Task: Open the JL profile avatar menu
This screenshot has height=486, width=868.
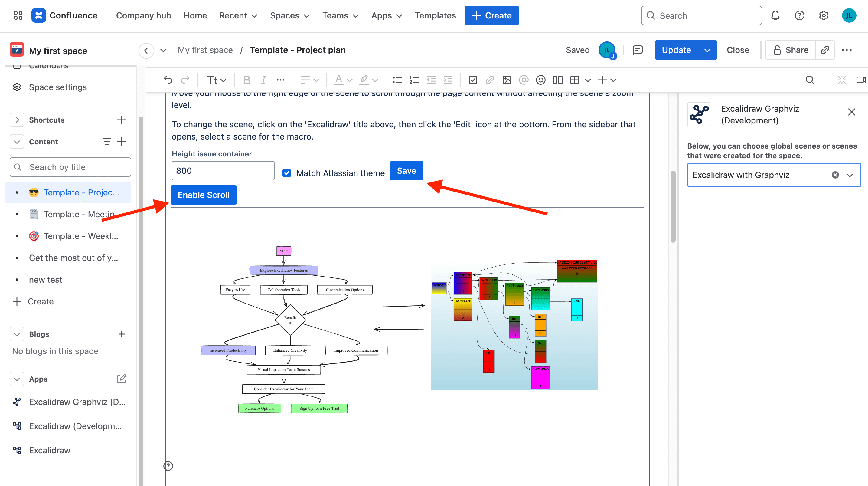Action: pos(849,15)
